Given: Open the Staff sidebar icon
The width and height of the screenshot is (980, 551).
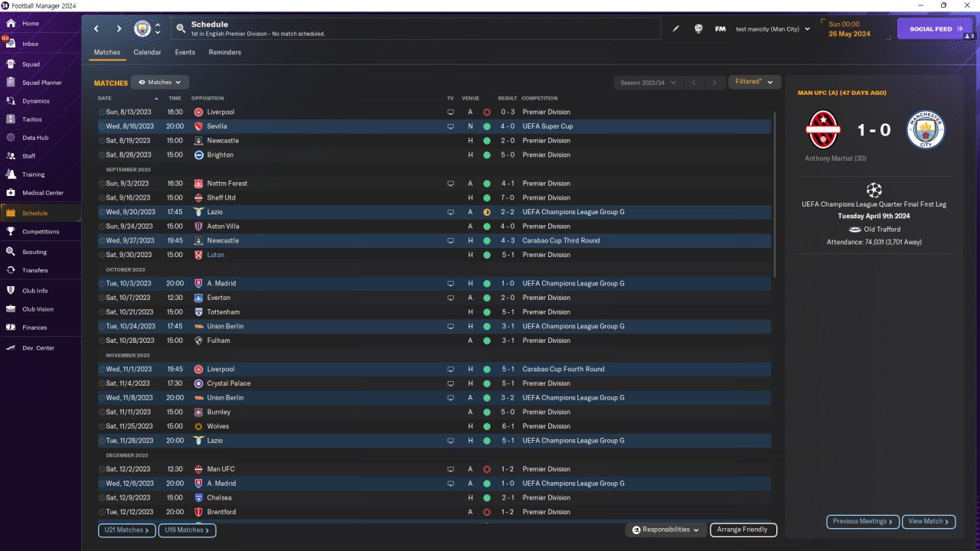Looking at the screenshot, I should point(11,156).
